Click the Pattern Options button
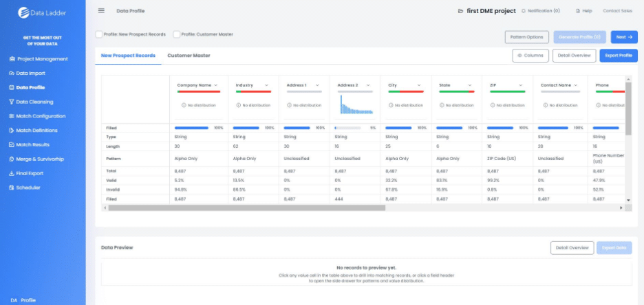The image size is (644, 305). click(x=526, y=37)
